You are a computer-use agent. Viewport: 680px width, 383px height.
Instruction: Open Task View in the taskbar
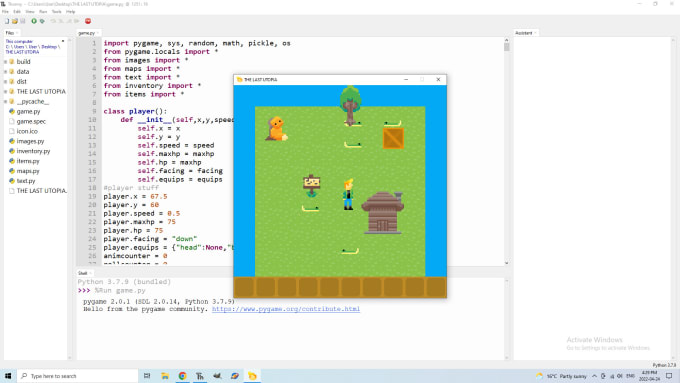(x=147, y=376)
